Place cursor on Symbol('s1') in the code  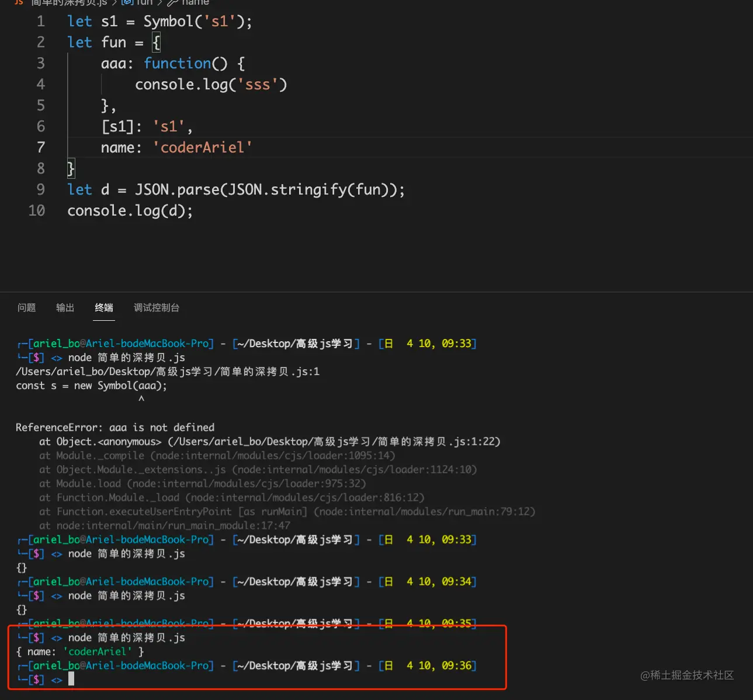pyautogui.click(x=194, y=22)
